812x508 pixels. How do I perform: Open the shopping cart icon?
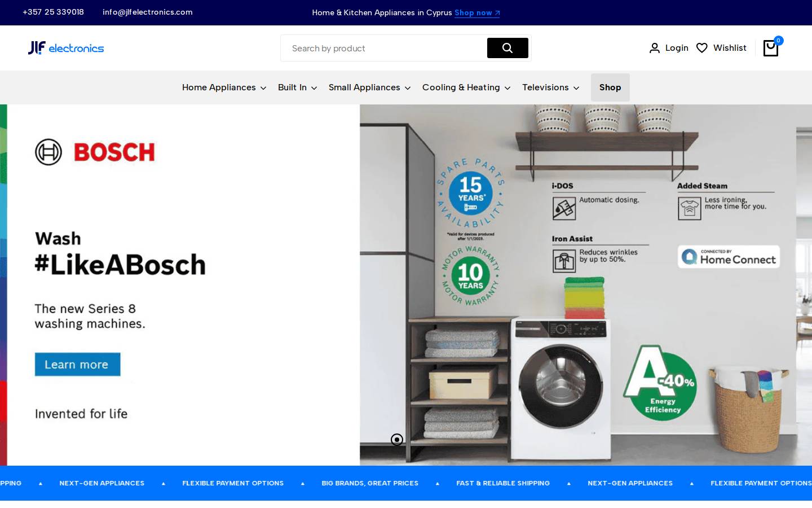(770, 48)
